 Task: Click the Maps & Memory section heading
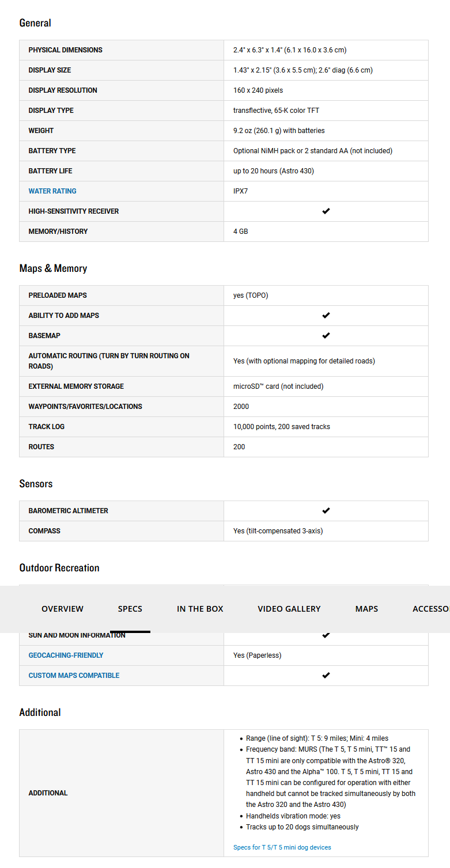pyautogui.click(x=53, y=268)
